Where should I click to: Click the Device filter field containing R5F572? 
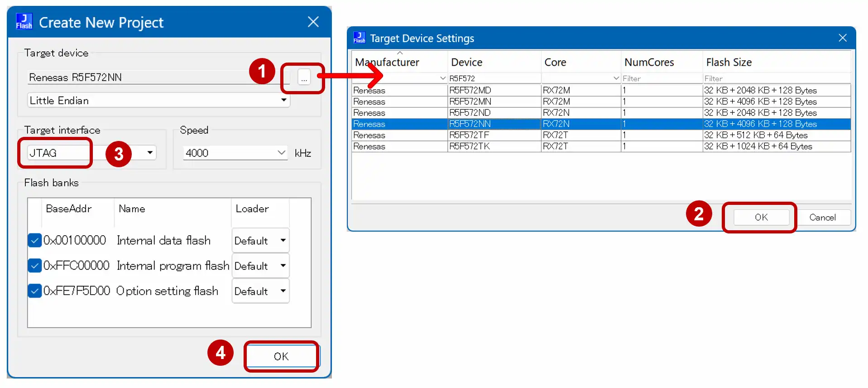point(494,78)
